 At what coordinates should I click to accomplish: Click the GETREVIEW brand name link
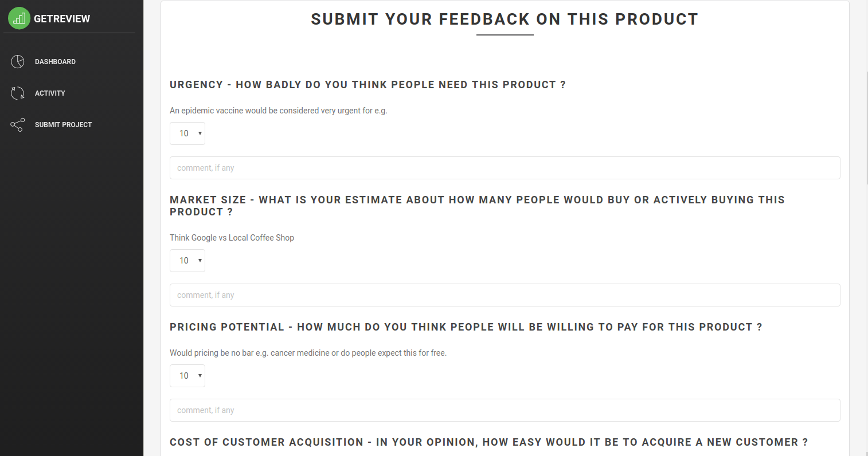[x=61, y=18]
